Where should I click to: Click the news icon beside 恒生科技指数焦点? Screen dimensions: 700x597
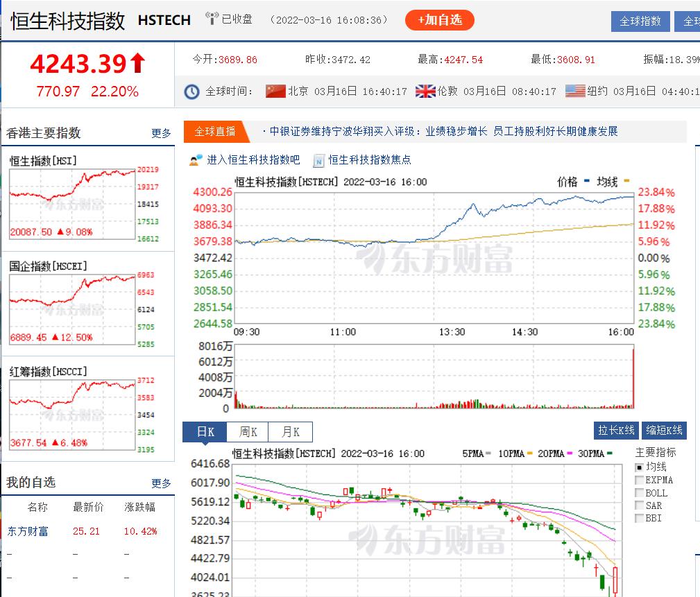click(318, 161)
